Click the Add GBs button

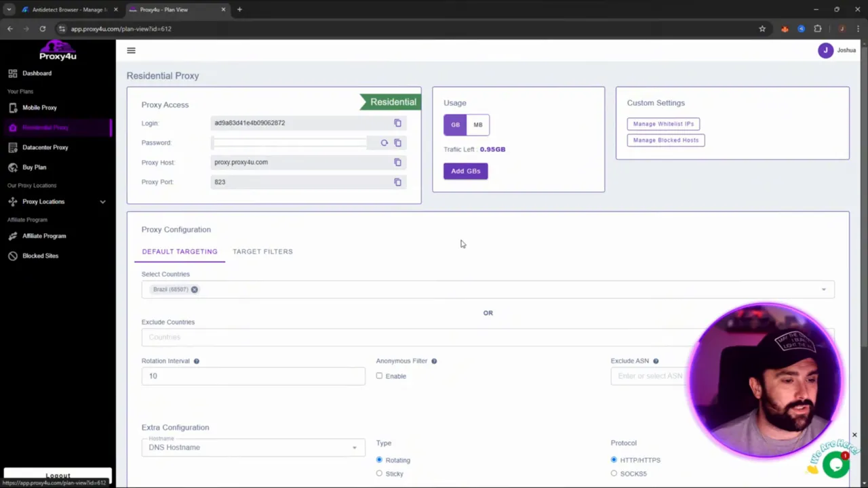tap(465, 171)
